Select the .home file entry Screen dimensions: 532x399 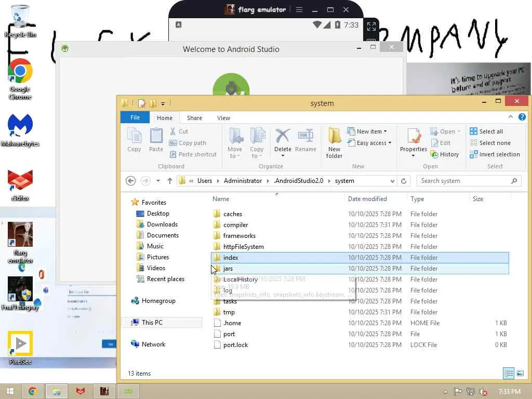(x=360, y=323)
